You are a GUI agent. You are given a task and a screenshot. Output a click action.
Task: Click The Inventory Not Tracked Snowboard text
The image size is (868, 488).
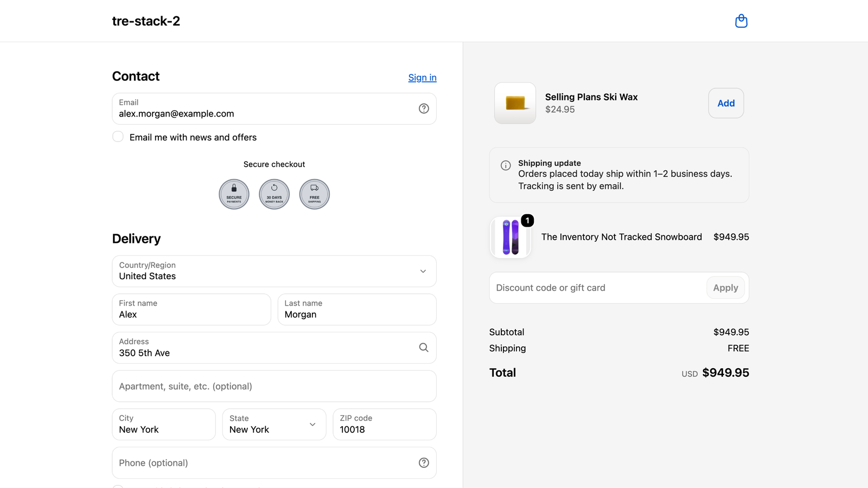622,237
